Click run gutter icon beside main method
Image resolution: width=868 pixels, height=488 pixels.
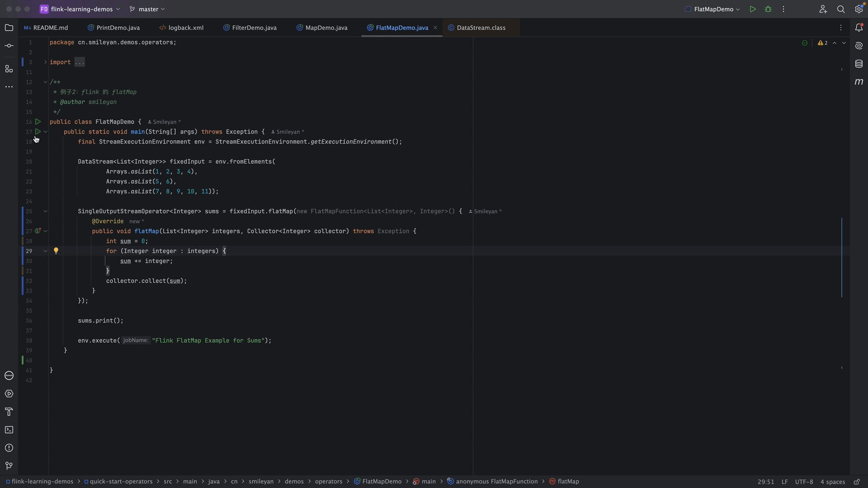pyautogui.click(x=38, y=131)
